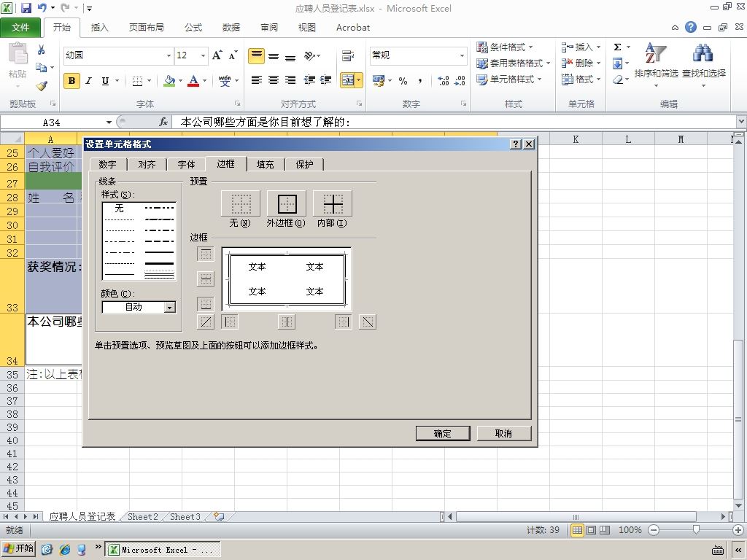Viewport: 747px width, 560px height.
Task: Click the zoom slider handle
Action: (696, 530)
